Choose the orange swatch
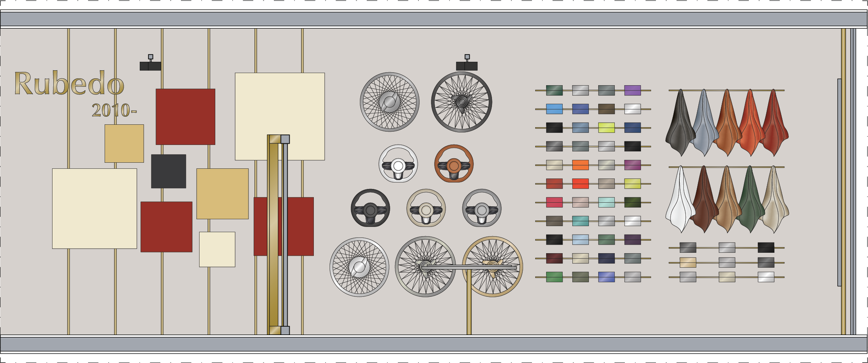The height and width of the screenshot is (363, 868). tap(580, 165)
